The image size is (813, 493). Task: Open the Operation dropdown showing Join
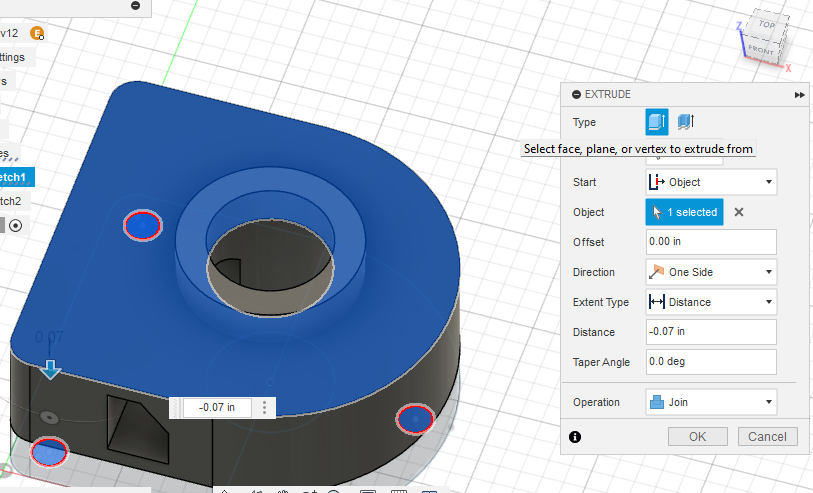(x=711, y=402)
